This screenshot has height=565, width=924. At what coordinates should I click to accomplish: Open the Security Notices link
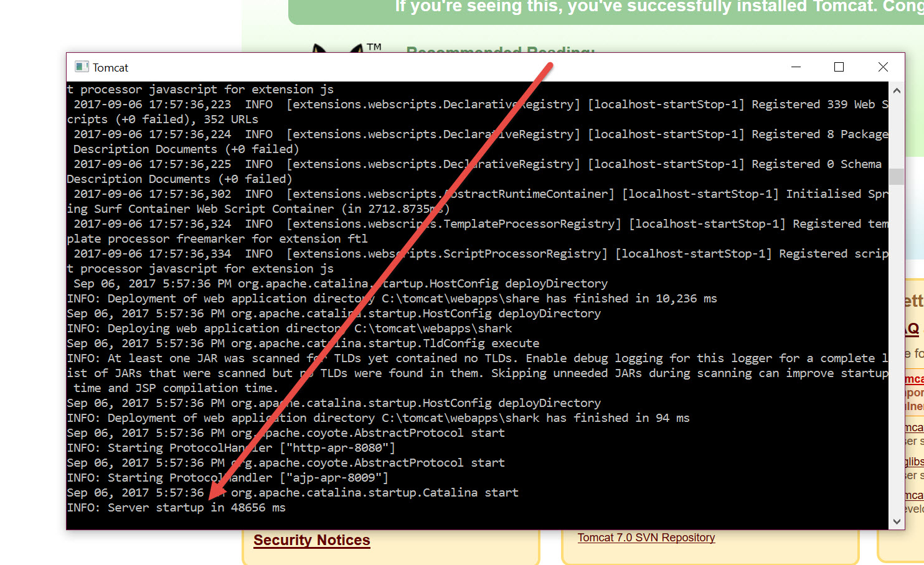coord(311,540)
